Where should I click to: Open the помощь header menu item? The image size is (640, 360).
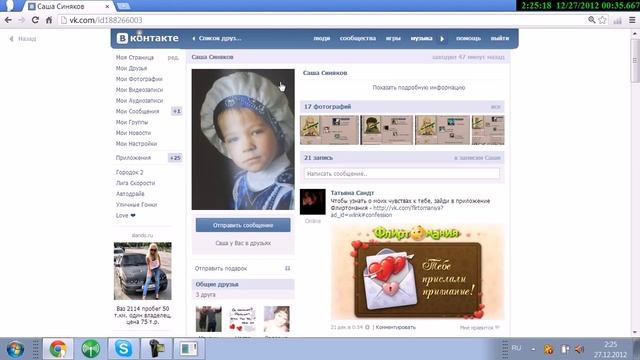pyautogui.click(x=468, y=38)
